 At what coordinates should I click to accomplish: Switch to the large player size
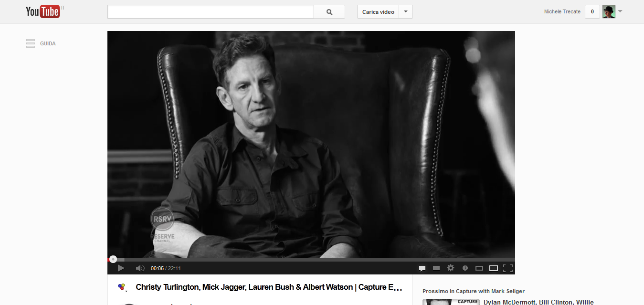[494, 268]
